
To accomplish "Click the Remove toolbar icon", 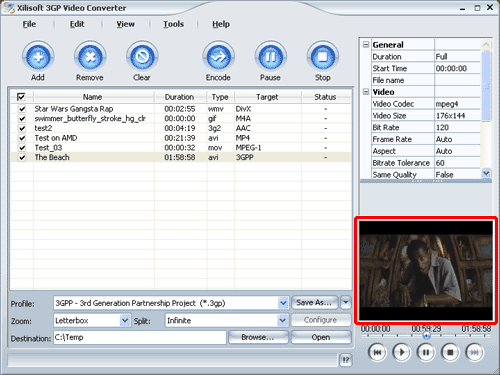I will (x=90, y=57).
